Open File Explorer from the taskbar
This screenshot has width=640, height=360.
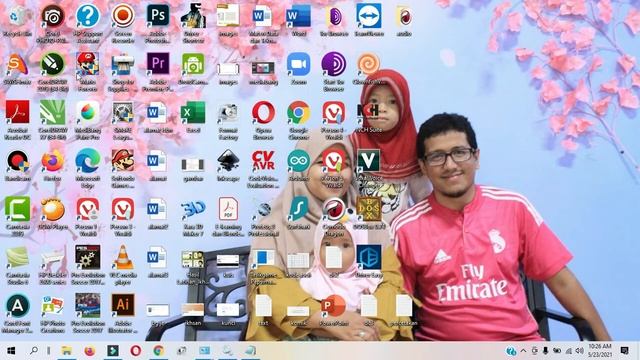tap(67, 351)
